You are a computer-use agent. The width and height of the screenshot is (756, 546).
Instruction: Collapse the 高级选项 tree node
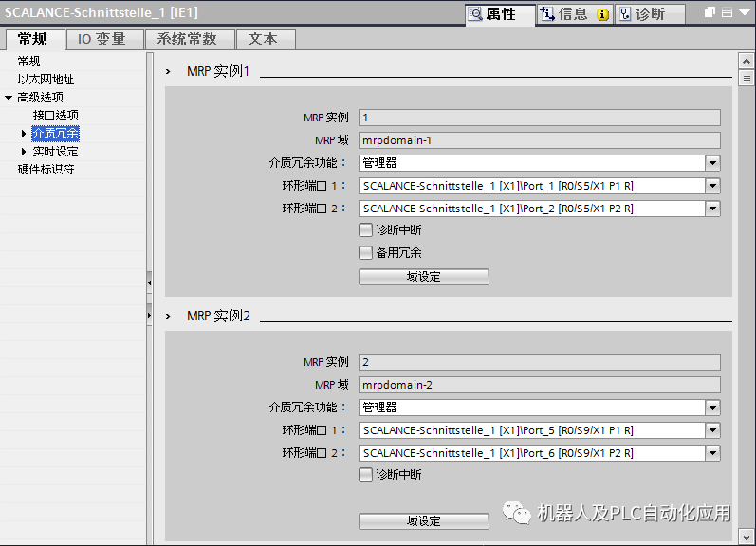coord(9,98)
